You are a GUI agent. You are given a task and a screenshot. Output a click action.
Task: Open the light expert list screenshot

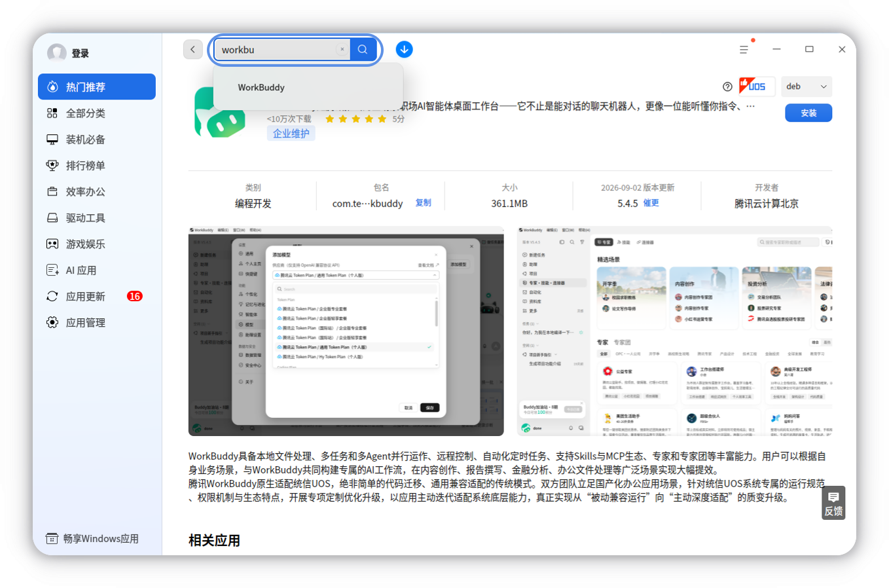click(x=674, y=331)
